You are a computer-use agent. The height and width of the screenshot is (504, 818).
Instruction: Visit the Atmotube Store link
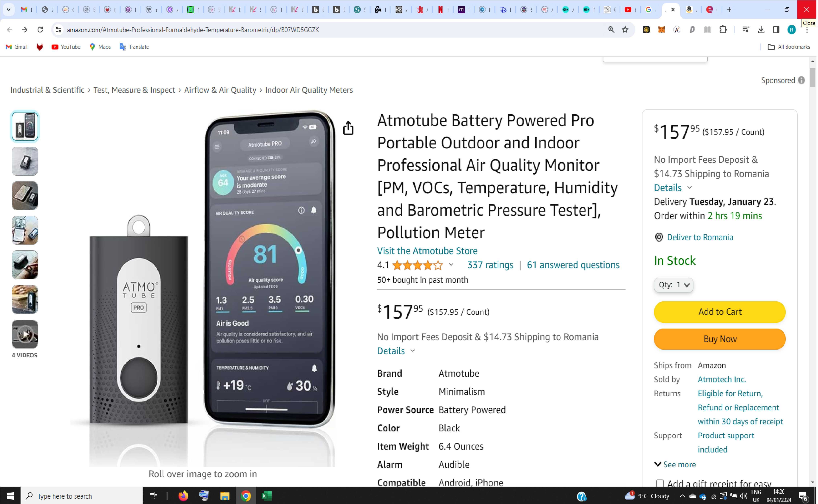point(427,251)
